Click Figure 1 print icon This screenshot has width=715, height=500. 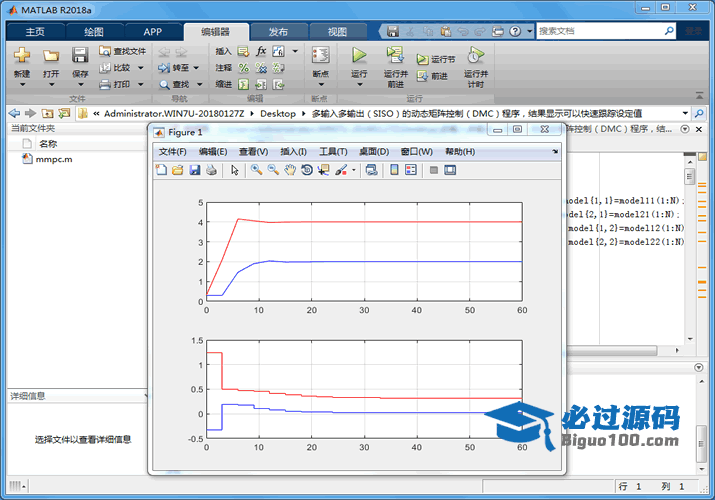click(x=212, y=170)
